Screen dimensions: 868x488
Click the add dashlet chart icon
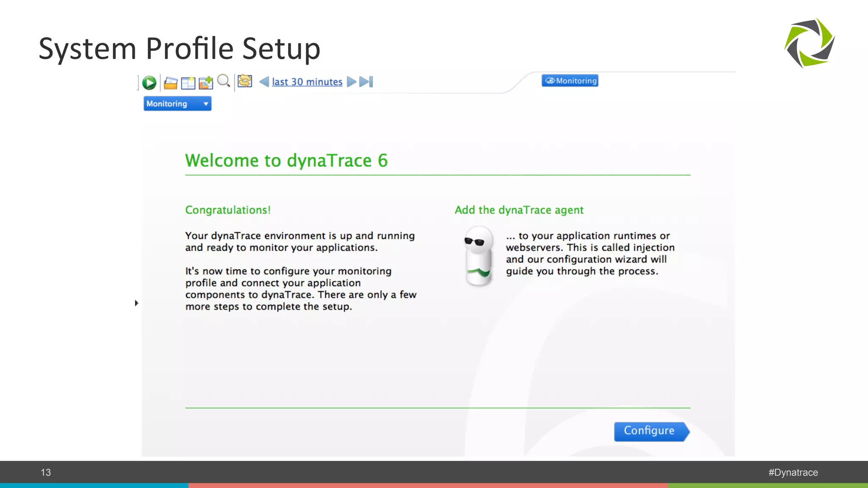pos(206,83)
